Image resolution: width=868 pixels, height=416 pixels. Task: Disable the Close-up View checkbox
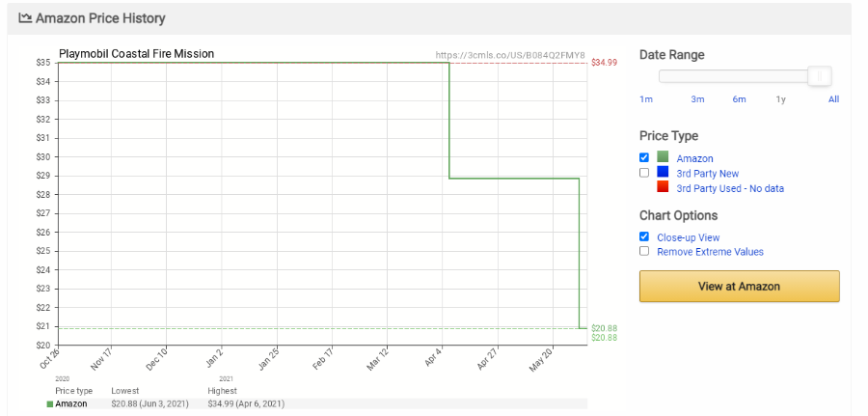point(644,236)
